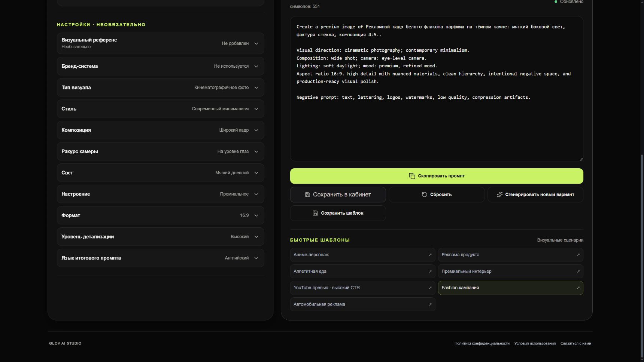The height and width of the screenshot is (362, 644).
Task: Click the floppy icon in Сохранить в кабинет
Action: tap(307, 194)
